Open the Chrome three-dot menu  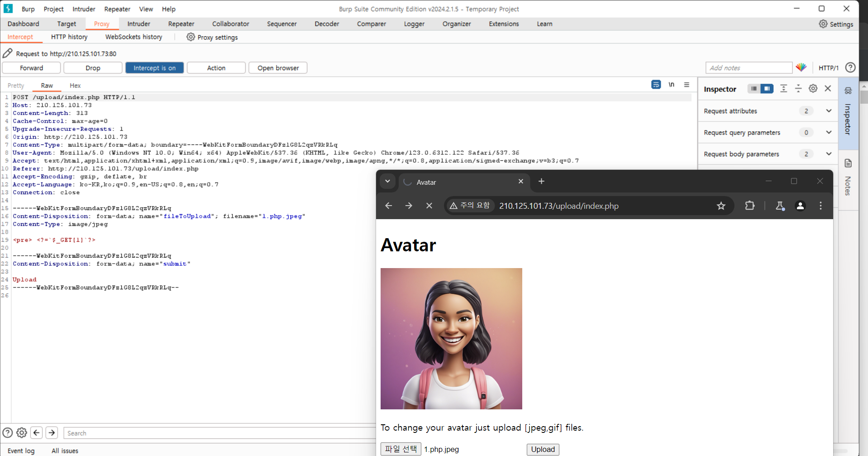820,206
